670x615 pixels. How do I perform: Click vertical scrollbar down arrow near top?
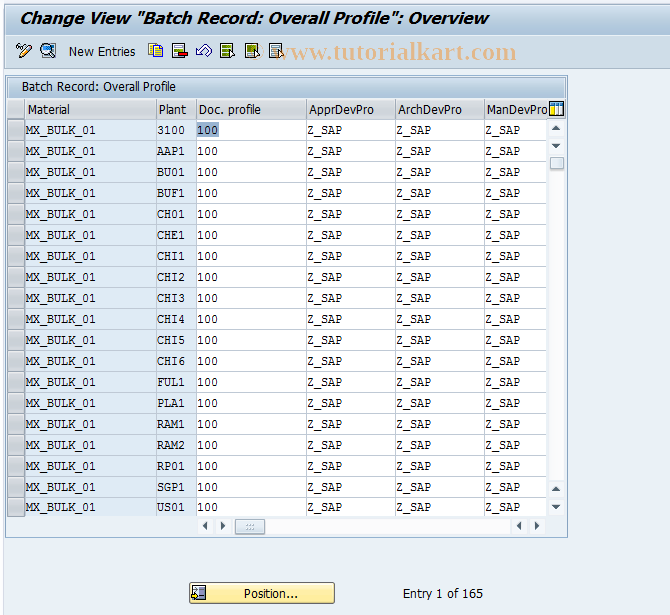[556, 146]
